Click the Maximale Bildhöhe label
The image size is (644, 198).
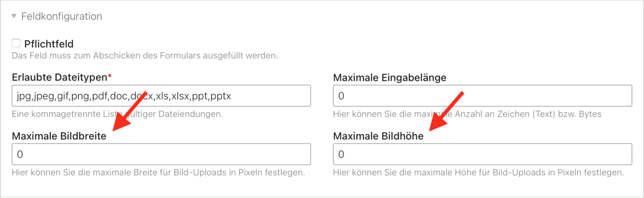pyautogui.click(x=378, y=136)
